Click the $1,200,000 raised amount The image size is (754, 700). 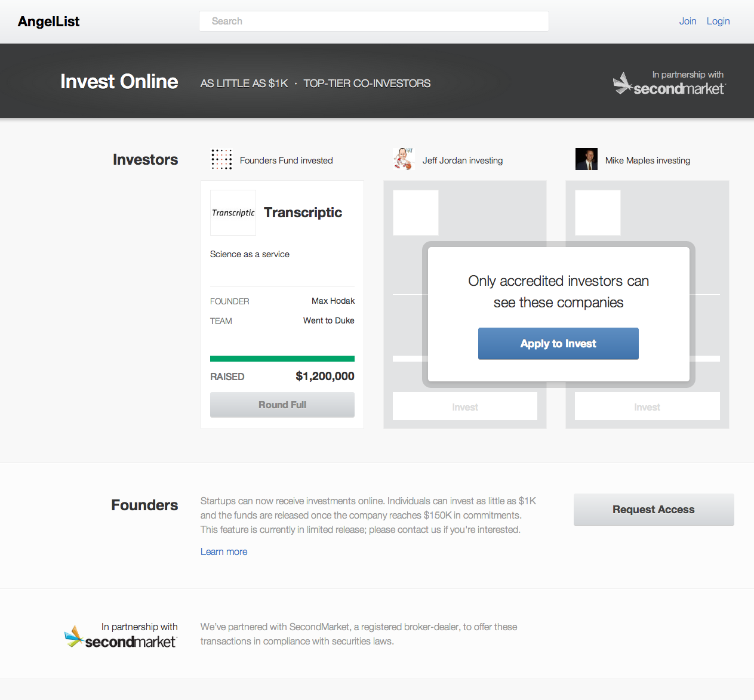325,376
